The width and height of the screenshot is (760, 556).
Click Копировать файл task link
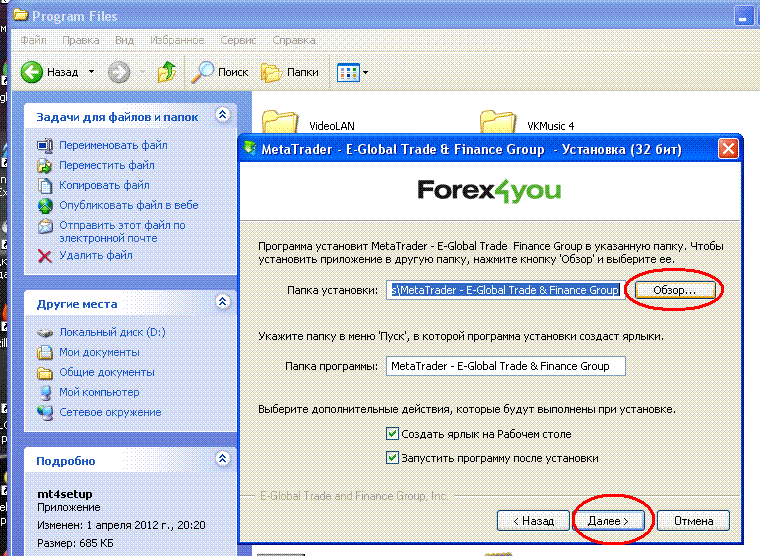click(x=104, y=185)
